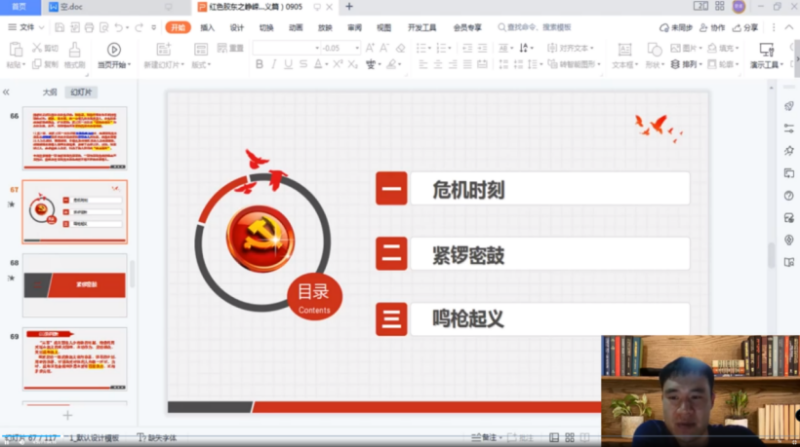The height and width of the screenshot is (447, 800).
Task: Click the decrease font size icon
Action: [x=385, y=48]
